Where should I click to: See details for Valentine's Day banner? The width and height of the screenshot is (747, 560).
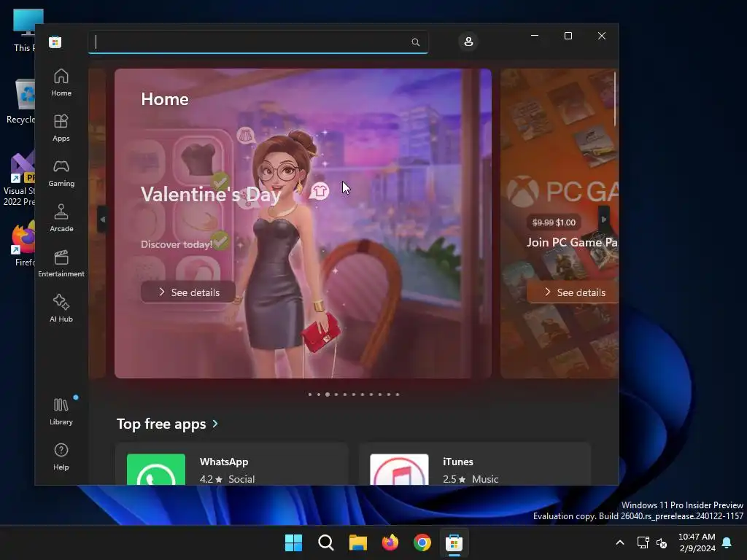point(188,292)
